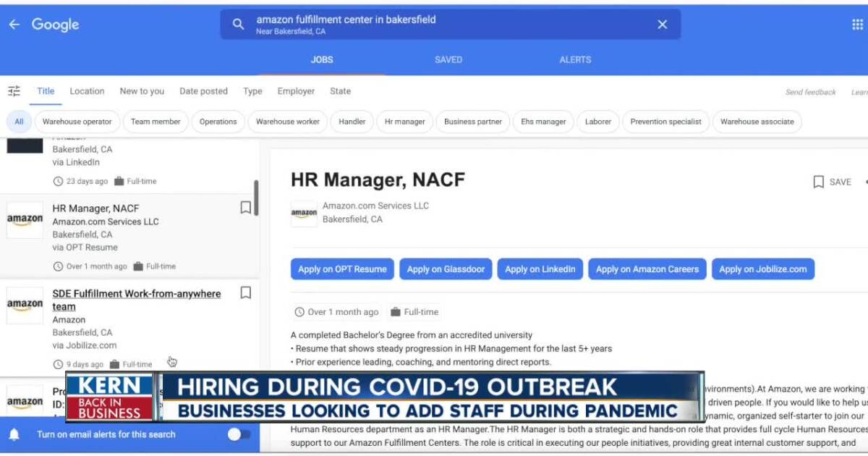
Task: Select the Warehouse associate chip
Action: (x=757, y=122)
